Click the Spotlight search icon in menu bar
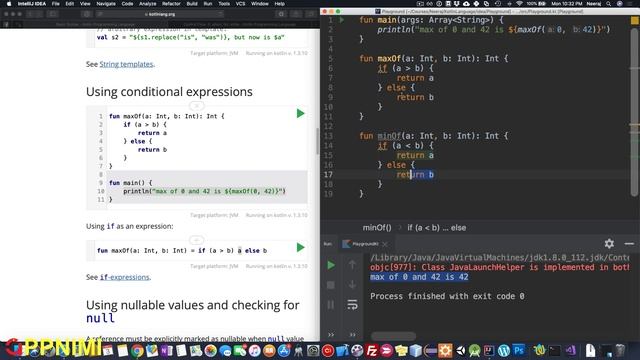The width and height of the screenshot is (640, 360). pyautogui.click(x=608, y=4)
